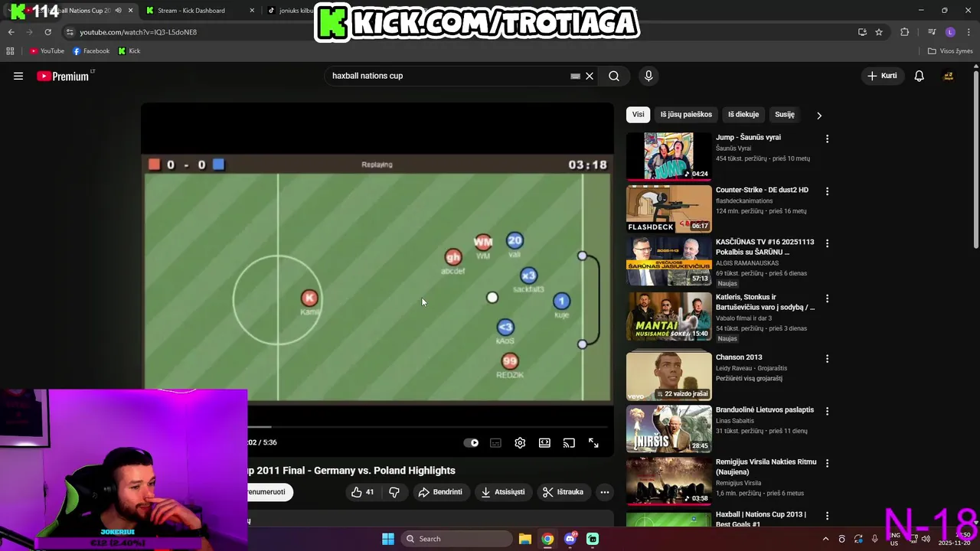Image resolution: width=980 pixels, height=551 pixels.
Task: Open Chrome extensions puzzle icon
Action: (x=905, y=32)
